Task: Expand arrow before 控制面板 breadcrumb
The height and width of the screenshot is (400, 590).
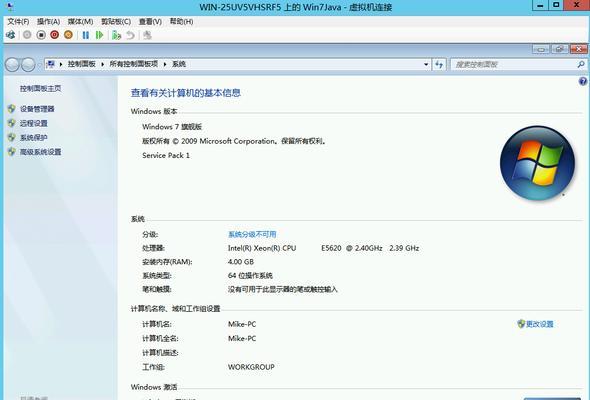Action: point(61,64)
